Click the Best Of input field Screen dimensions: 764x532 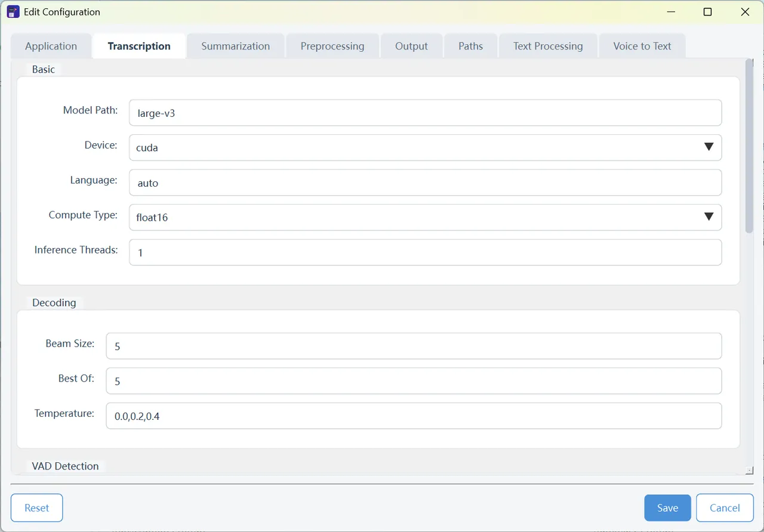[414, 381]
